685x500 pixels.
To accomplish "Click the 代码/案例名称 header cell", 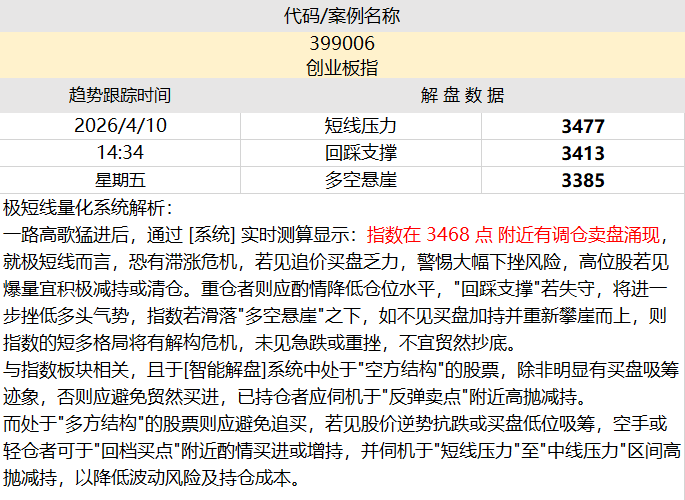I will [342, 17].
